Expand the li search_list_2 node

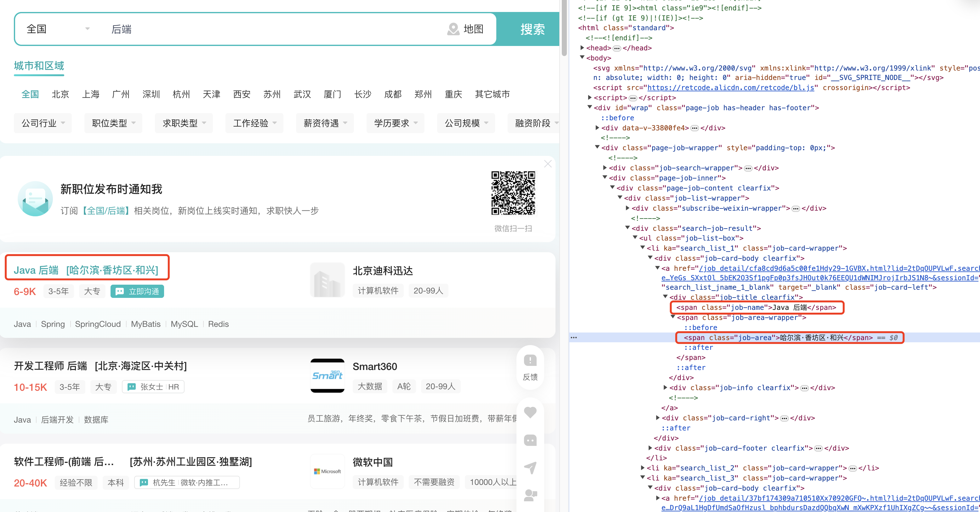click(x=643, y=468)
